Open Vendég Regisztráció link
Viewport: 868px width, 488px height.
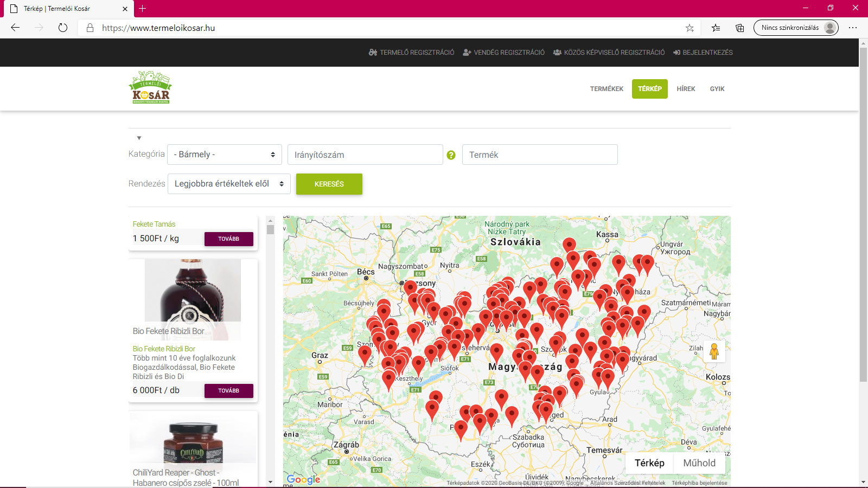pos(503,53)
